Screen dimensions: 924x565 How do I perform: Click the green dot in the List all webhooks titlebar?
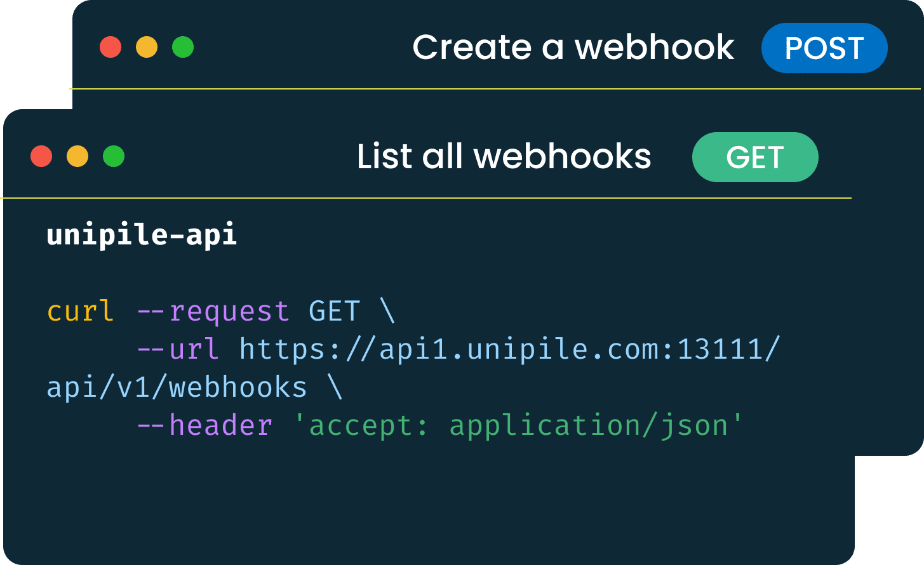(113, 157)
